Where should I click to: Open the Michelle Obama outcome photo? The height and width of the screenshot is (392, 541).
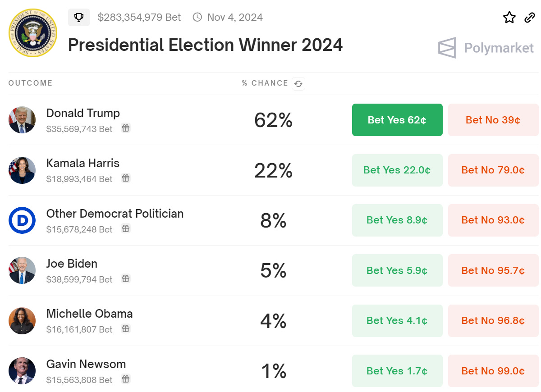pos(22,321)
